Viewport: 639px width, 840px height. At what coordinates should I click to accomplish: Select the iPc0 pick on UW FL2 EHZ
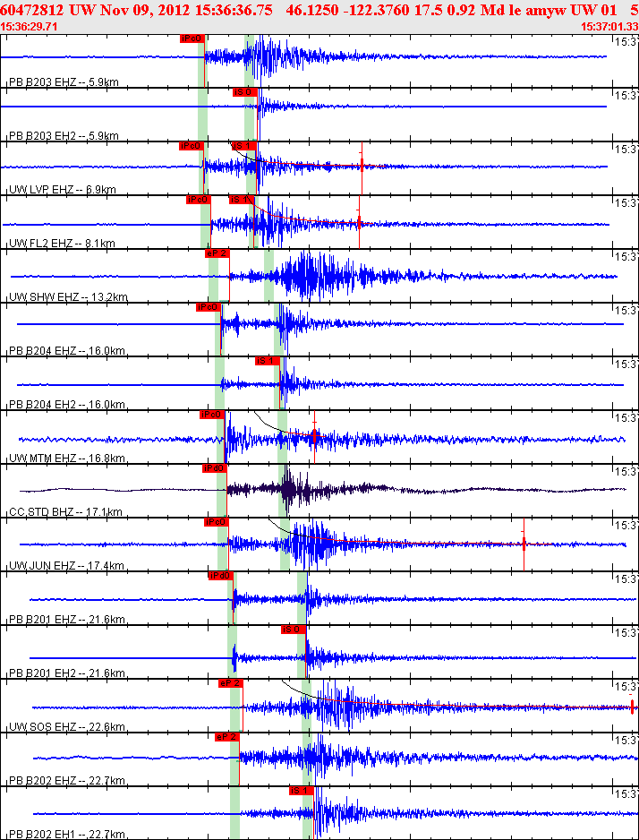tap(199, 200)
